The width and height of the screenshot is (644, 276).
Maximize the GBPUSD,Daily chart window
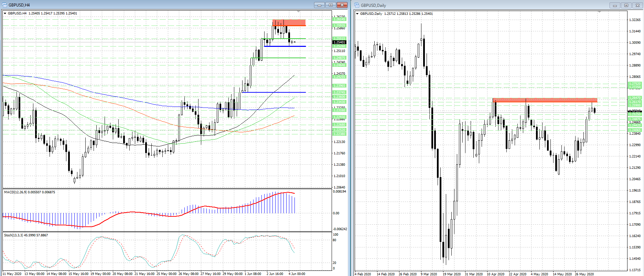626,6
